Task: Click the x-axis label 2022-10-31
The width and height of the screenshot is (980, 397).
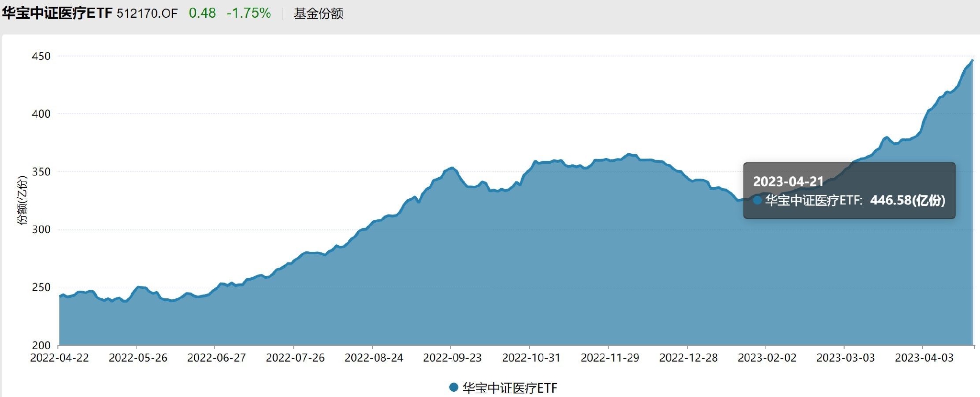Action: click(531, 358)
